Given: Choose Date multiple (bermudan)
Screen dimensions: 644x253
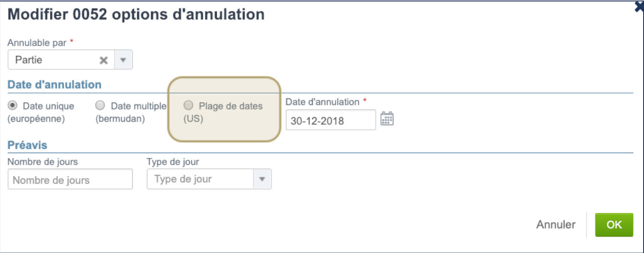Looking at the screenshot, I should tap(100, 105).
